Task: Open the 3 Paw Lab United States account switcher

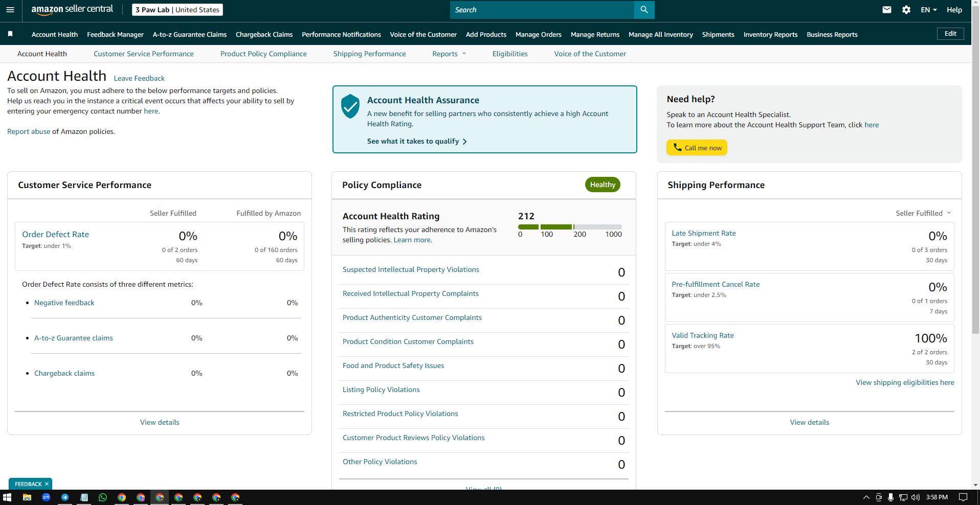Action: coord(177,10)
